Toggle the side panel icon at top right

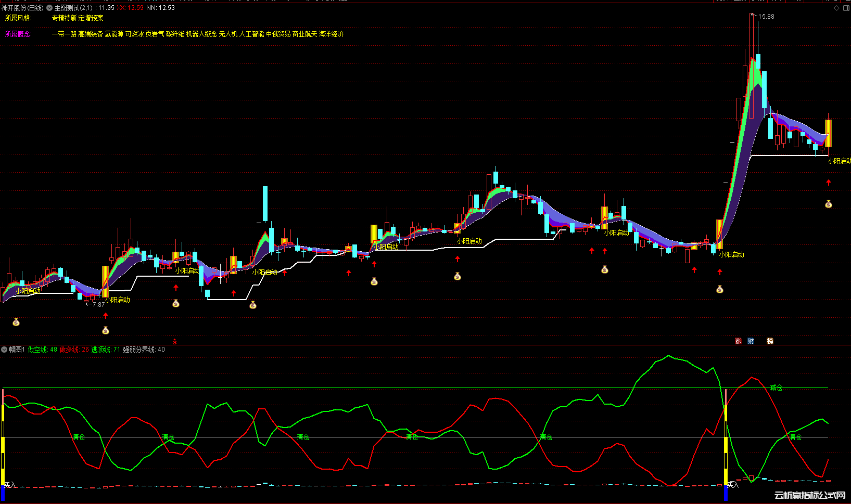click(846, 8)
